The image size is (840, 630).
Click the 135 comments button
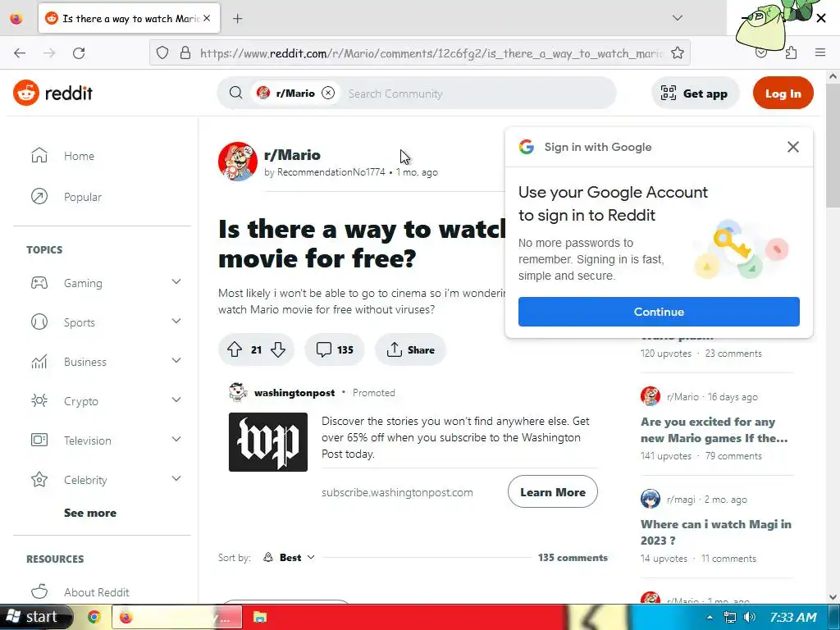pos(335,349)
